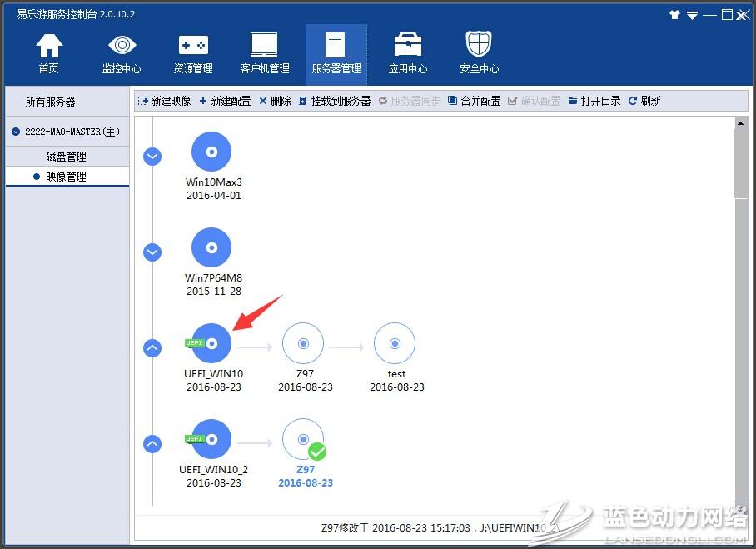Select the Win10Max3 disk image icon

(211, 152)
